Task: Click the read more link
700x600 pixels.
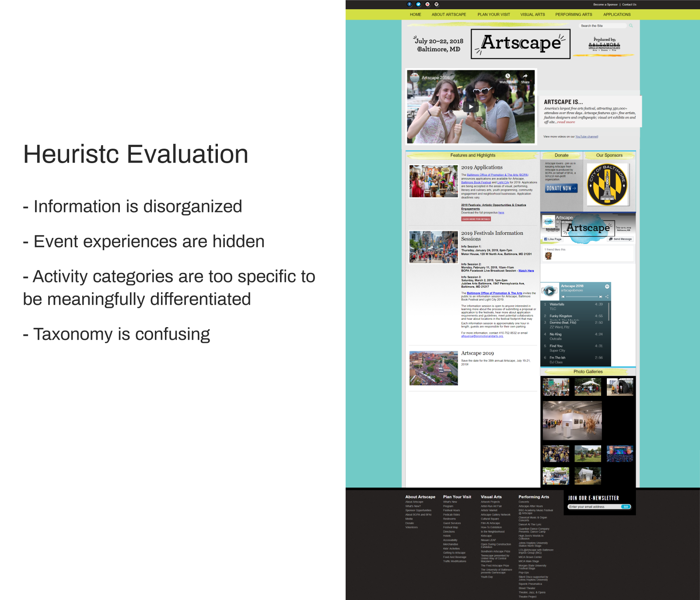Action: [566, 122]
